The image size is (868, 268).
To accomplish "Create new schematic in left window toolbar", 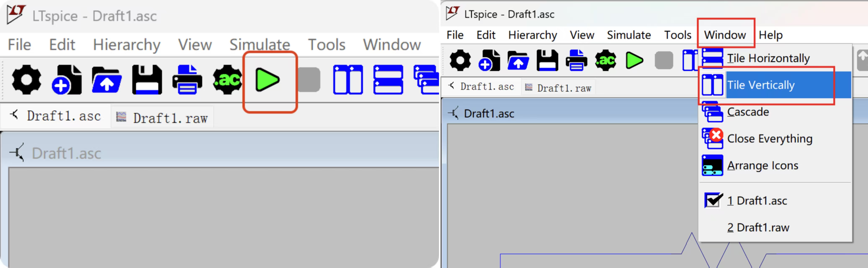I will tap(66, 80).
